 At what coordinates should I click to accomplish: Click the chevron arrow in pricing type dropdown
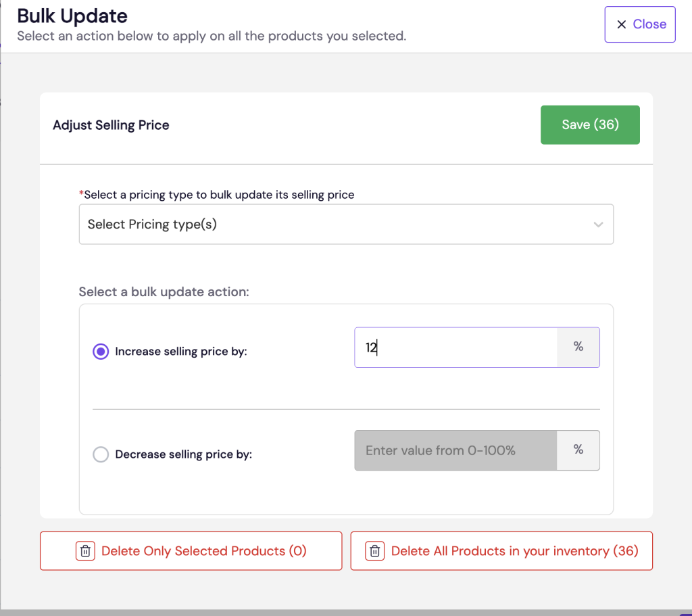(598, 224)
